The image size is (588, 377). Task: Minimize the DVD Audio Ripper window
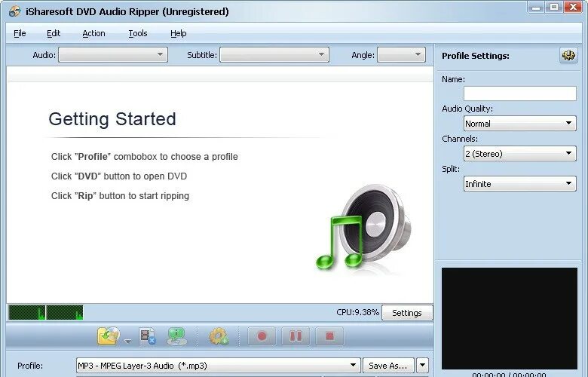536,7
